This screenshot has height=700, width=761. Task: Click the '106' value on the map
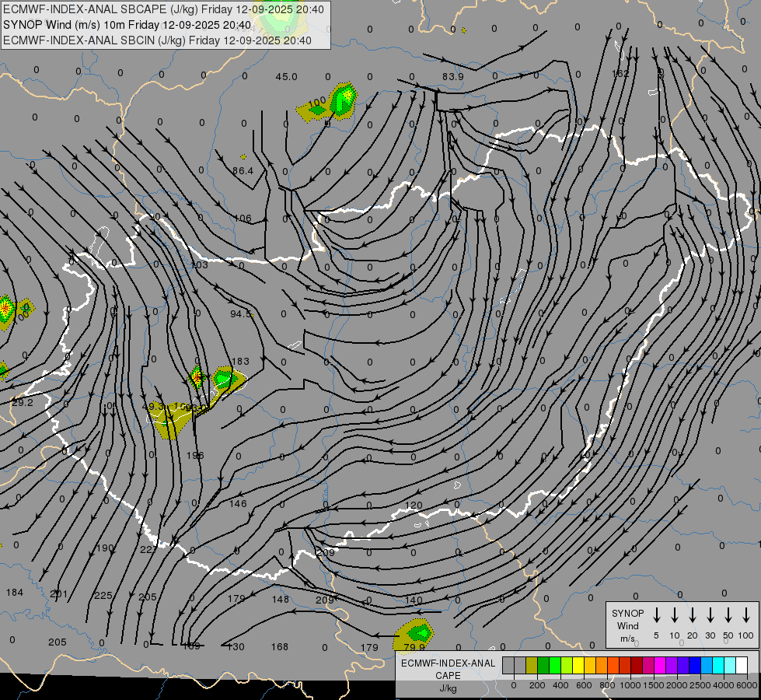243,218
